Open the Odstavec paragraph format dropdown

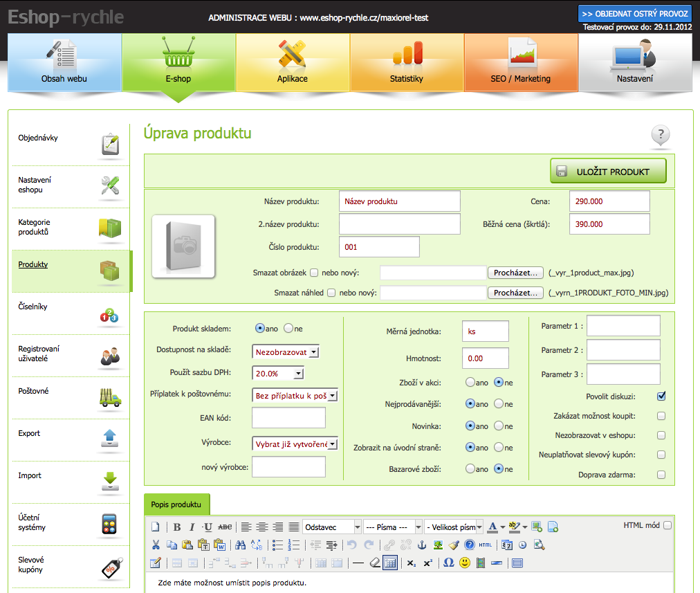[332, 527]
